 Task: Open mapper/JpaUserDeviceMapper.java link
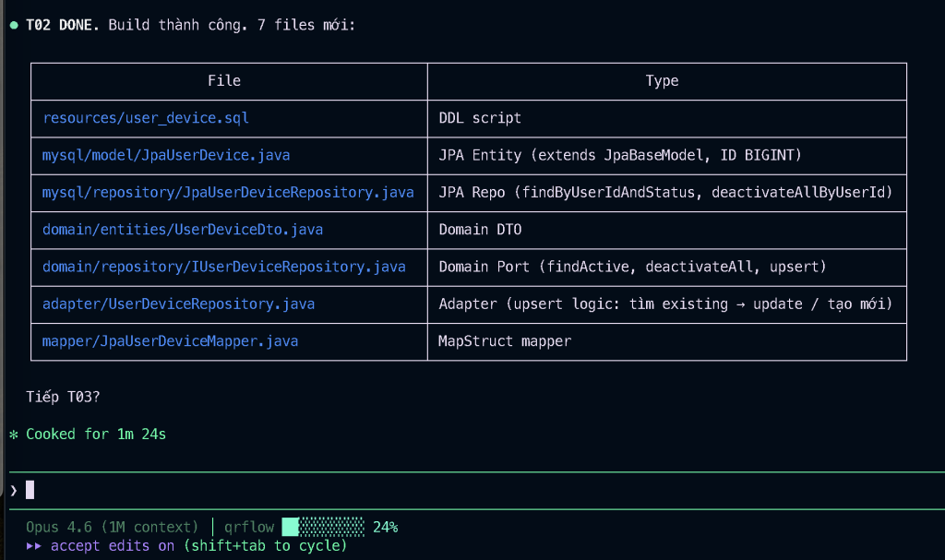[x=171, y=340]
